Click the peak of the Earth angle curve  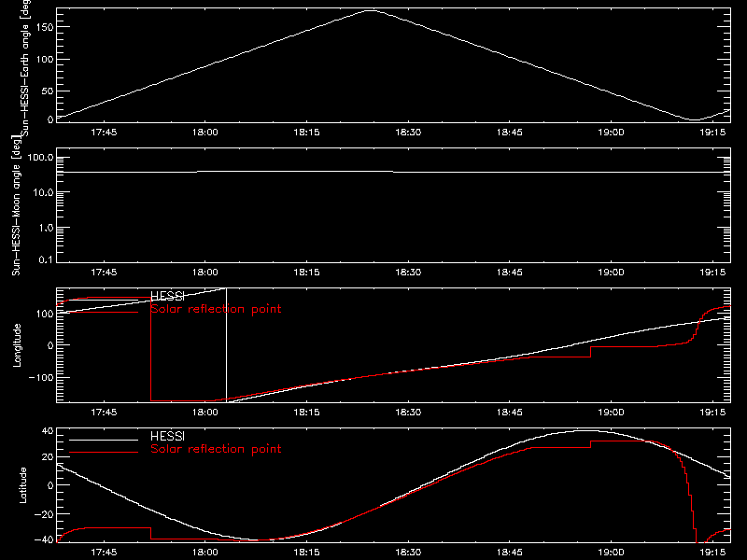click(x=371, y=10)
